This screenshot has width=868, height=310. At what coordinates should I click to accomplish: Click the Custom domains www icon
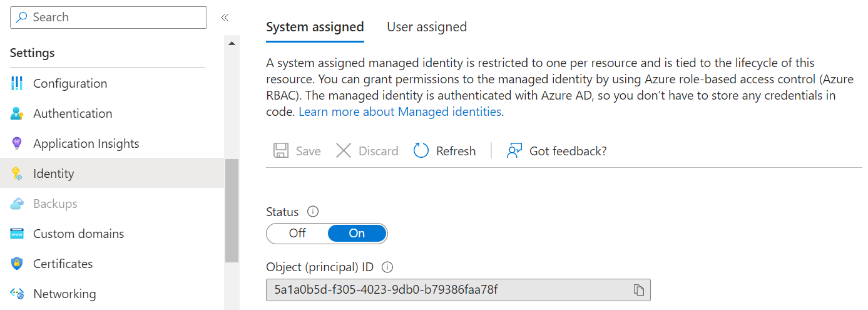coord(17,234)
